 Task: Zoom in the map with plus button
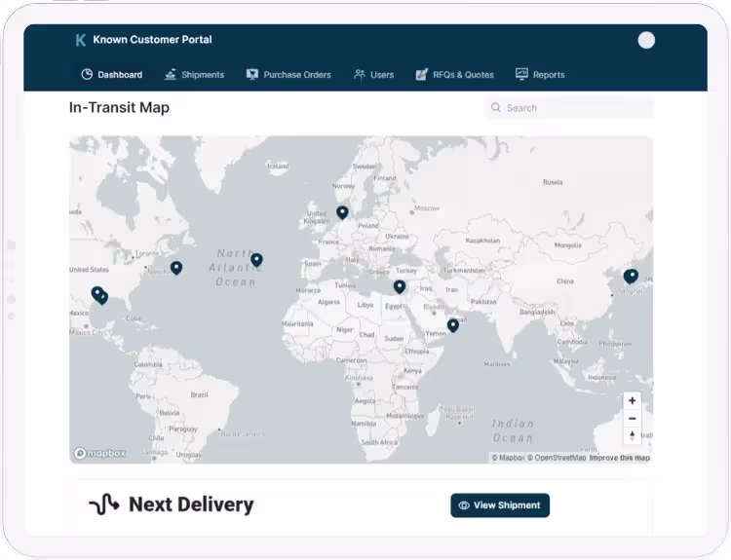(x=633, y=400)
